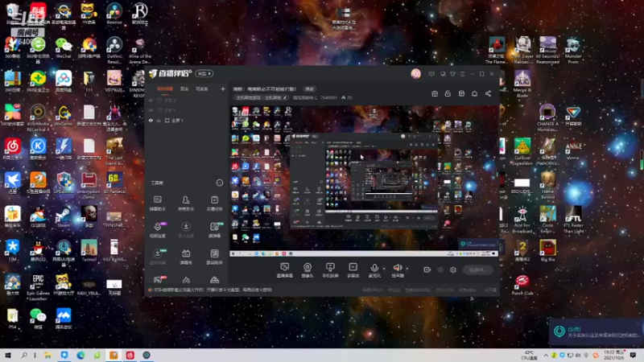
Task: Select the 全屏 1 source row
Action: tap(187, 121)
